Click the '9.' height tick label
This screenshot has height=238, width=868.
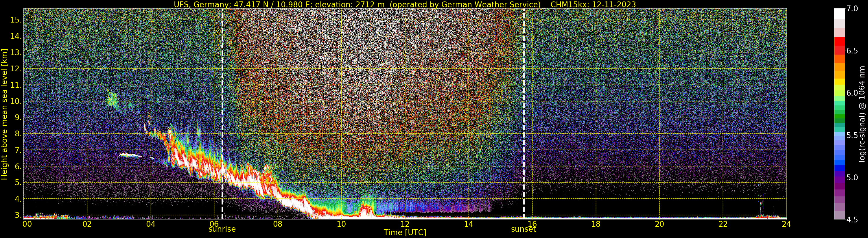[x=18, y=118]
